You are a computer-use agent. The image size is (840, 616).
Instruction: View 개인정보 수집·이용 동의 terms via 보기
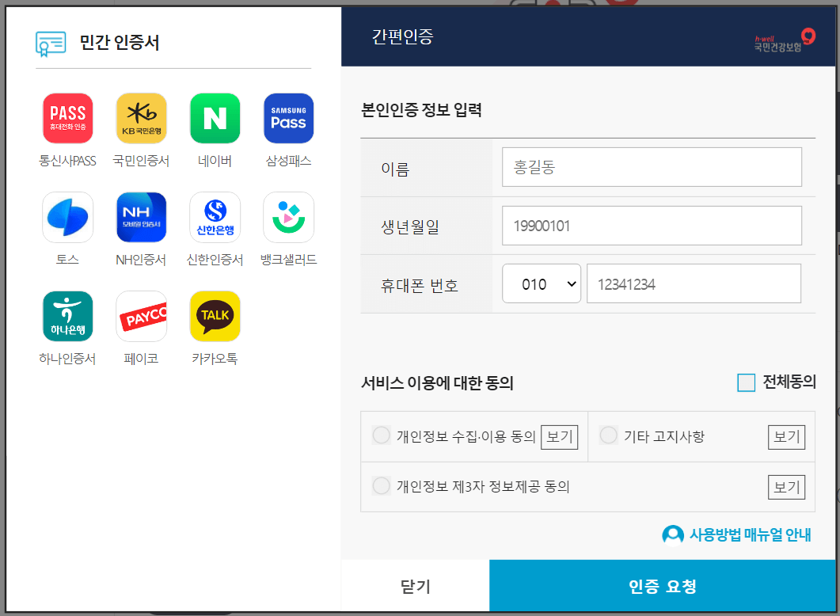click(x=559, y=437)
